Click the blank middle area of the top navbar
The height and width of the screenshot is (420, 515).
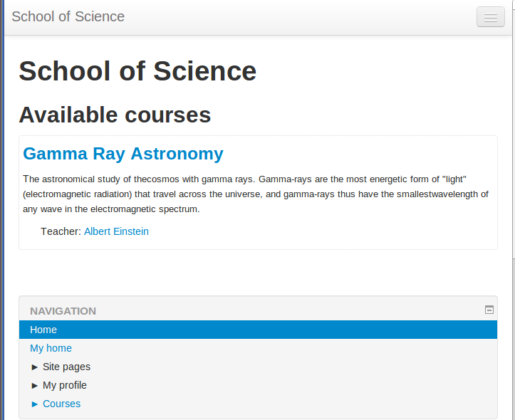click(299, 17)
